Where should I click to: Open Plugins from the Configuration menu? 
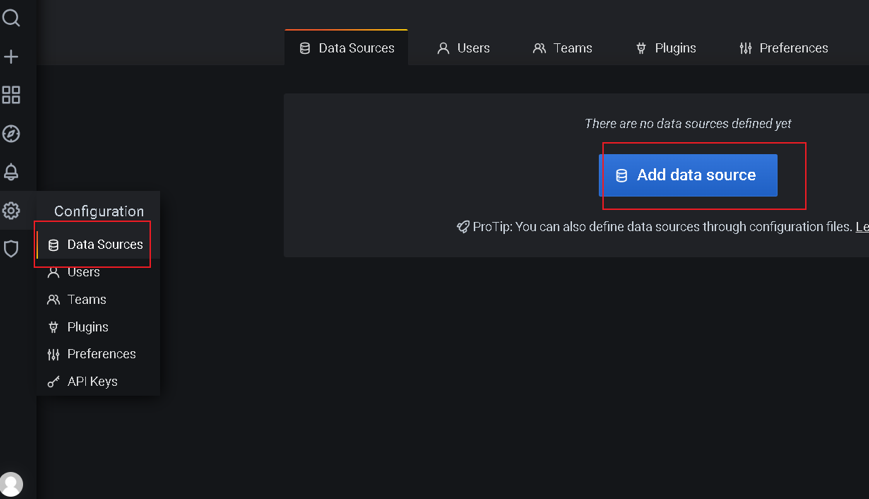(87, 327)
